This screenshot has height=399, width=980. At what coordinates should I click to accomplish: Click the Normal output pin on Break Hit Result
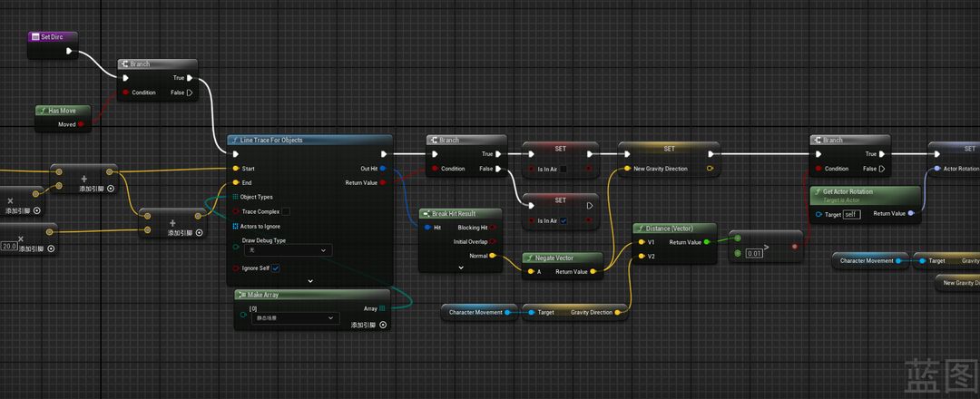[x=493, y=256]
